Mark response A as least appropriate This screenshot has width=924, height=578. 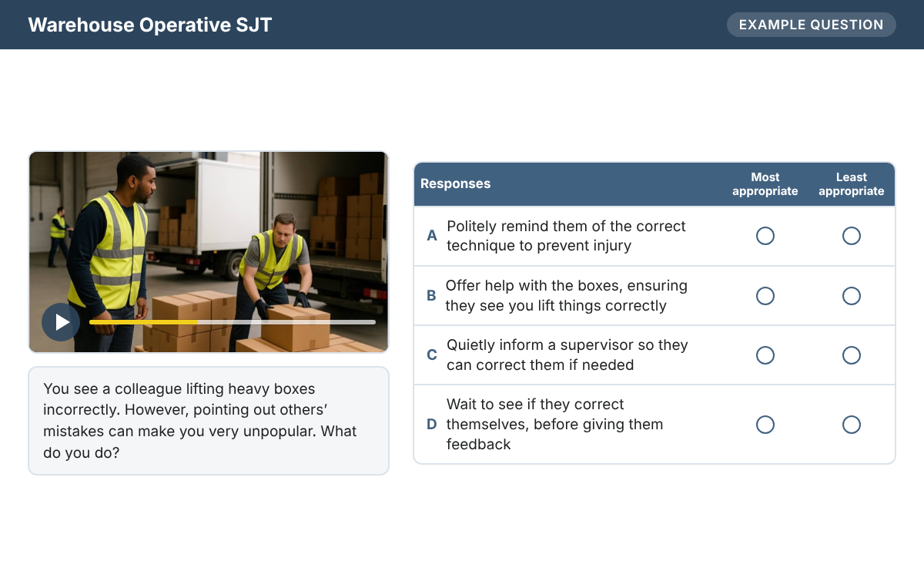852,236
